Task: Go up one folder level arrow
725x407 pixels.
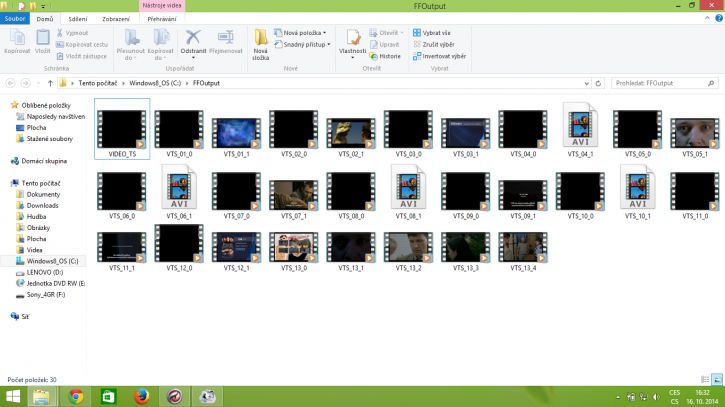Action: 50,83
